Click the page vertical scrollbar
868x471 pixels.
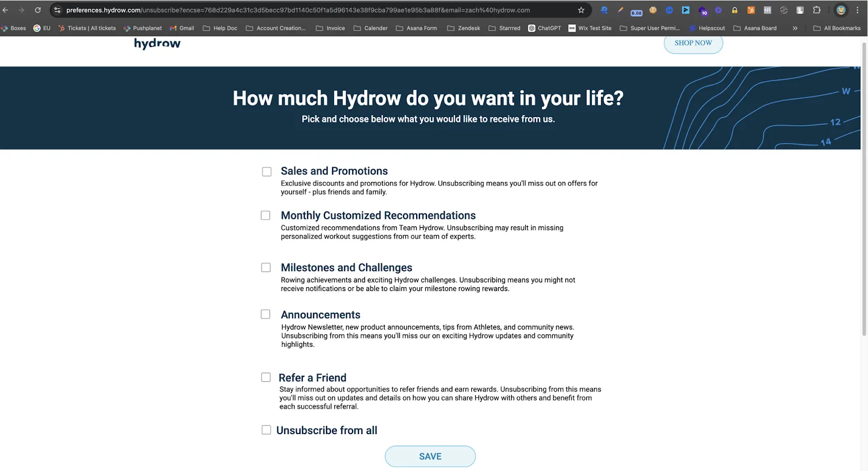coord(864,190)
